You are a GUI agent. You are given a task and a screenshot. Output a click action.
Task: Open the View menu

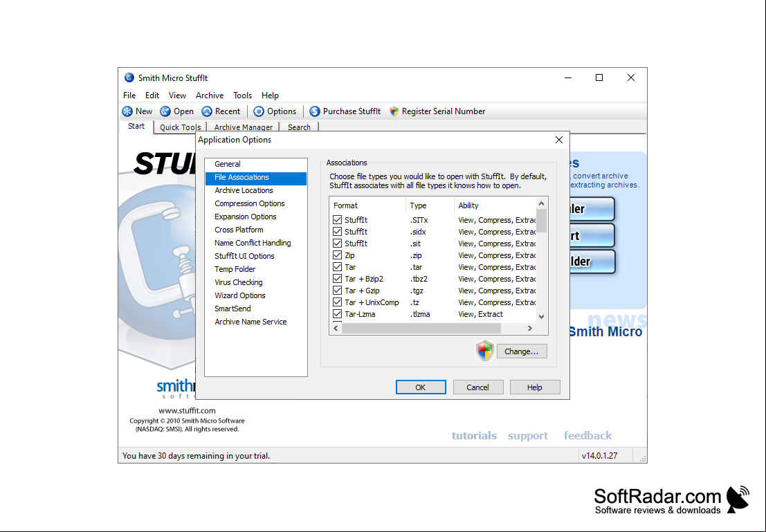tap(177, 95)
